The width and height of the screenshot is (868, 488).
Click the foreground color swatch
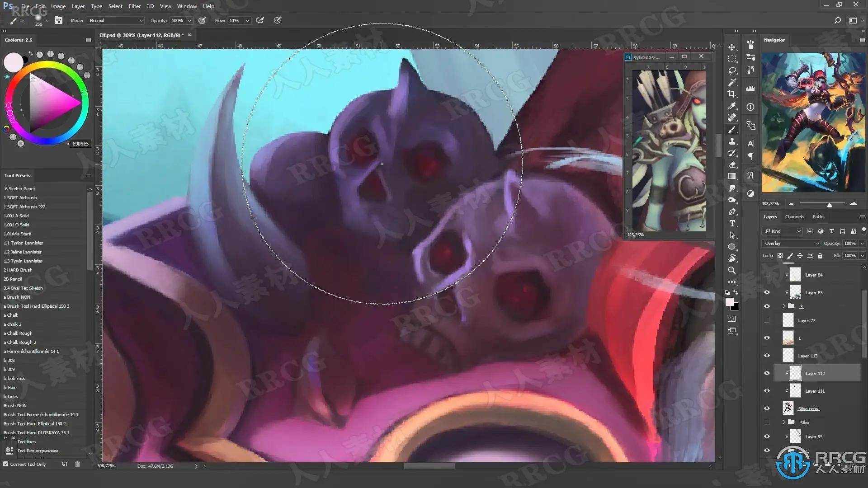[729, 302]
